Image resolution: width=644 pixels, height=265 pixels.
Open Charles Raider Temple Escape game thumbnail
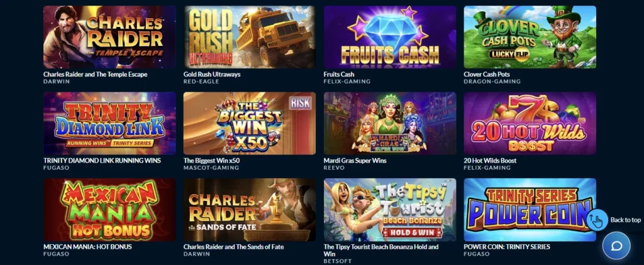[109, 37]
